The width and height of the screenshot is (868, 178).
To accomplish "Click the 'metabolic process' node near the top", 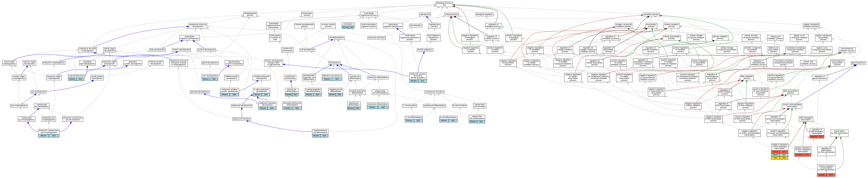I will [x=651, y=14].
